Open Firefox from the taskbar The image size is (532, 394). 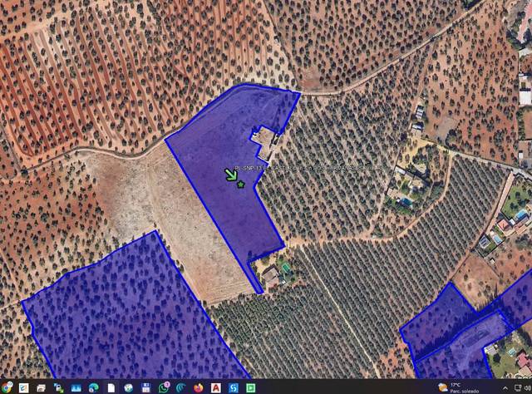click(x=199, y=387)
